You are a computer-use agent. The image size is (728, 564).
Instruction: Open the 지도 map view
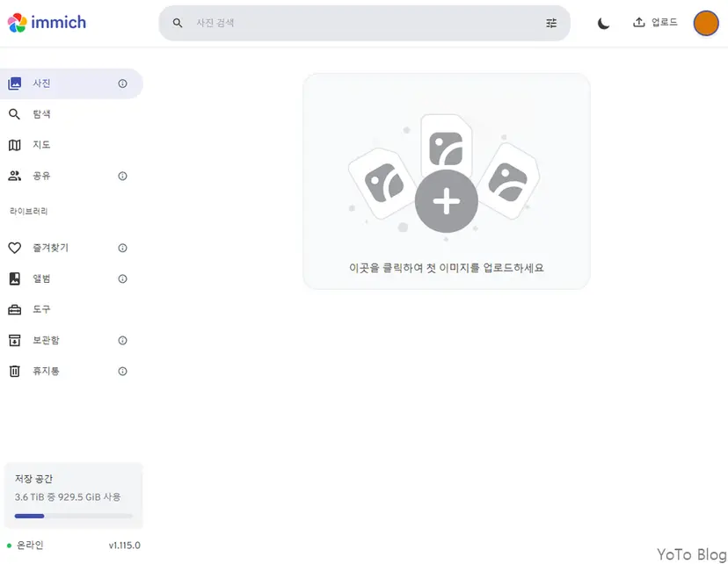(x=41, y=145)
